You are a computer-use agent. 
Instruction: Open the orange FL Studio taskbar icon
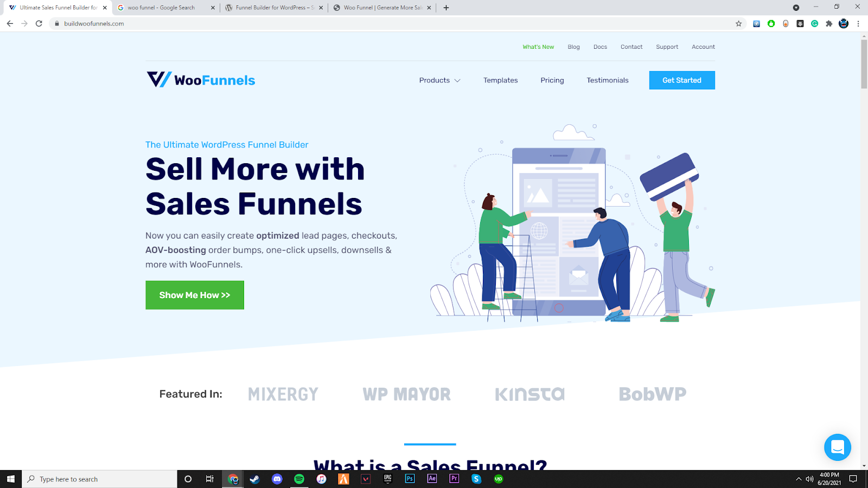click(x=343, y=479)
